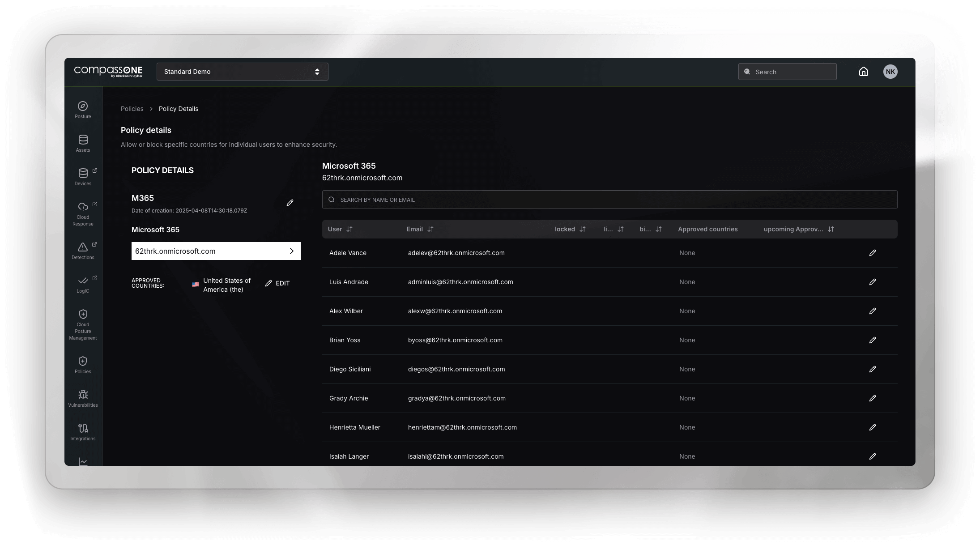Sort by upcoming Approv... column
This screenshot has height=545, width=980.
pos(831,229)
